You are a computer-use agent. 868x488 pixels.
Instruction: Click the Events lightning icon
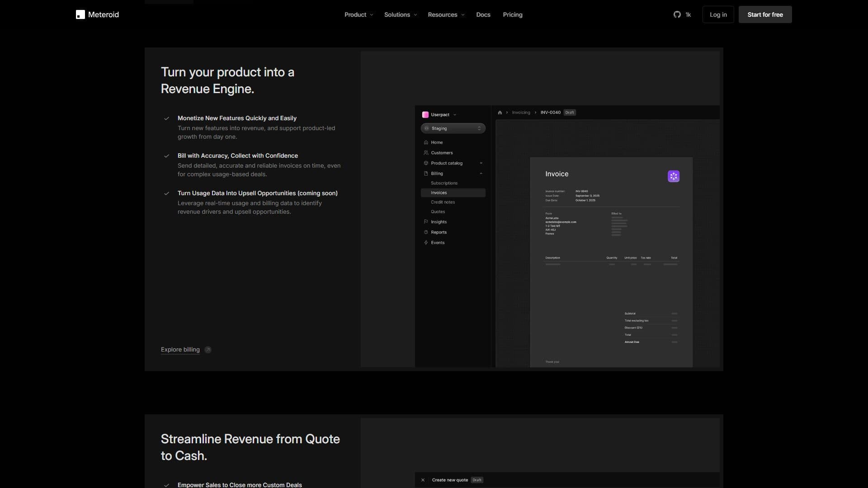pyautogui.click(x=426, y=243)
